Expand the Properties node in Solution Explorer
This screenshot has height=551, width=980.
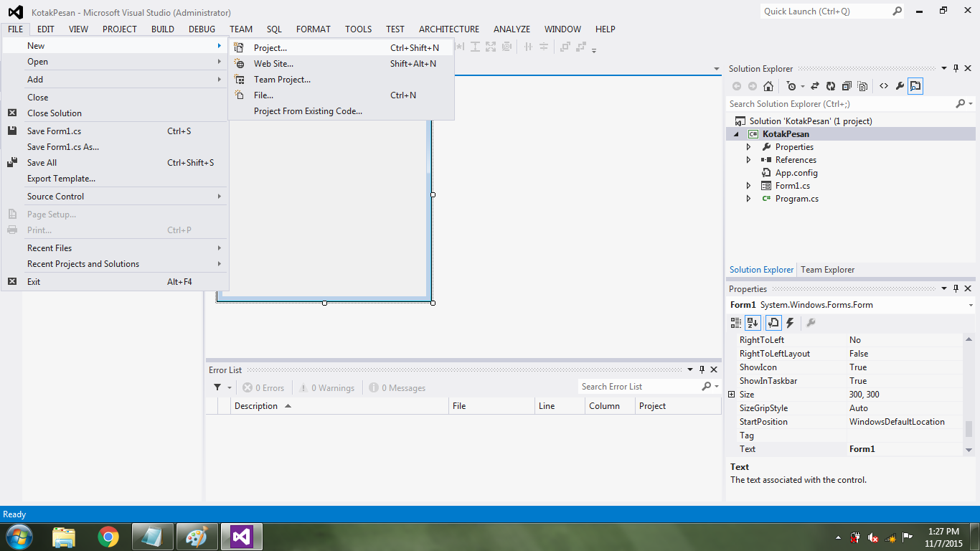[x=749, y=147]
